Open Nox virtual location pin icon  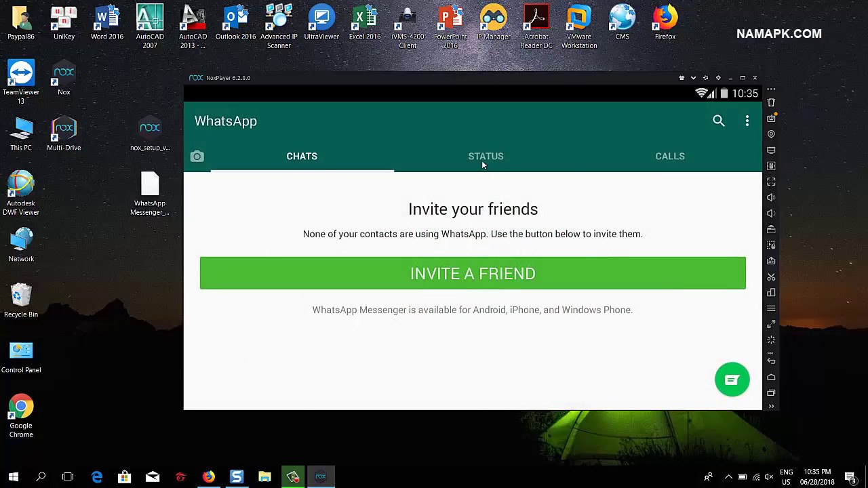click(771, 134)
